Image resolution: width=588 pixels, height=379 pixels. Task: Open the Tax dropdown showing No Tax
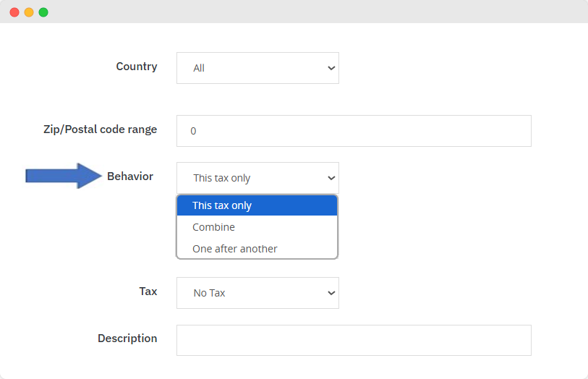click(x=257, y=293)
